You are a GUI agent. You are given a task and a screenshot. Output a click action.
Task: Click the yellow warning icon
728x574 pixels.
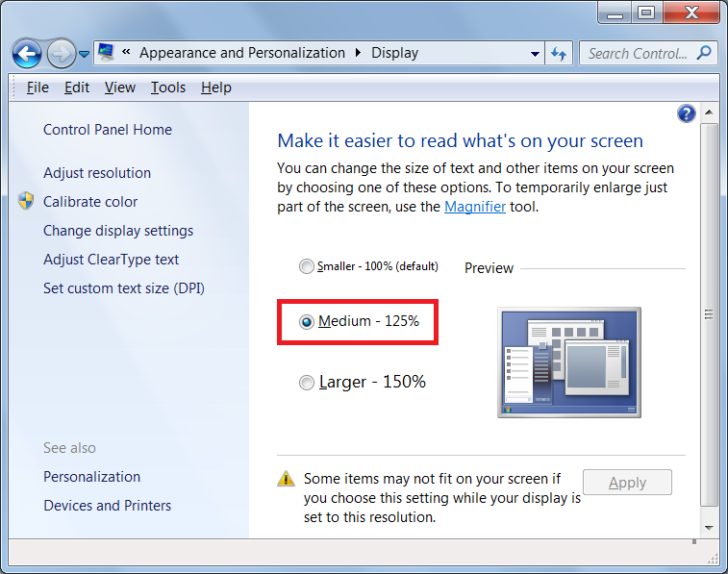pyautogui.click(x=286, y=479)
